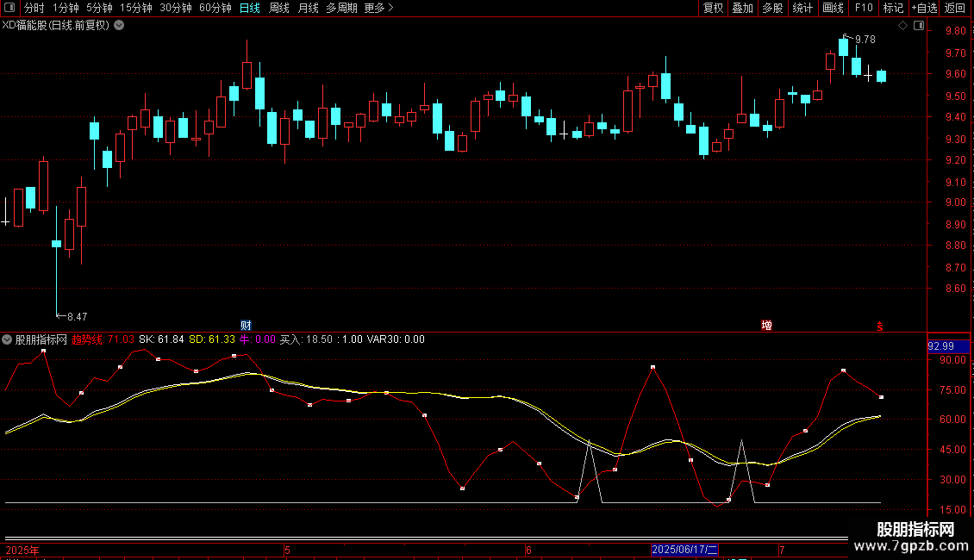The width and height of the screenshot is (974, 560).
Task: Click the 叠加 overlay button
Action: pos(742,8)
